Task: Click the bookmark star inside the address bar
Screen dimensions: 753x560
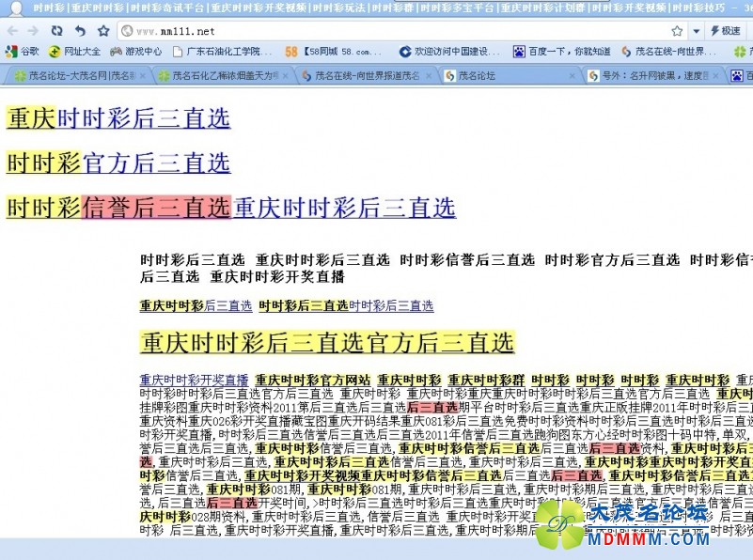Action: (x=677, y=31)
